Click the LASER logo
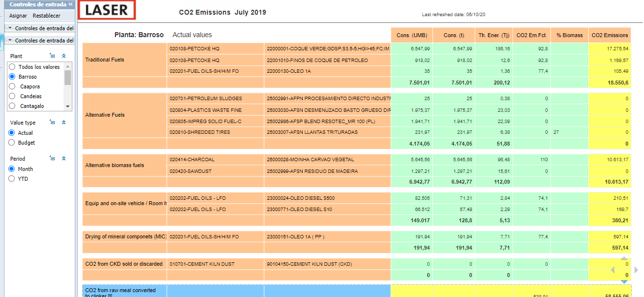This screenshot has width=644, height=297. [x=107, y=10]
